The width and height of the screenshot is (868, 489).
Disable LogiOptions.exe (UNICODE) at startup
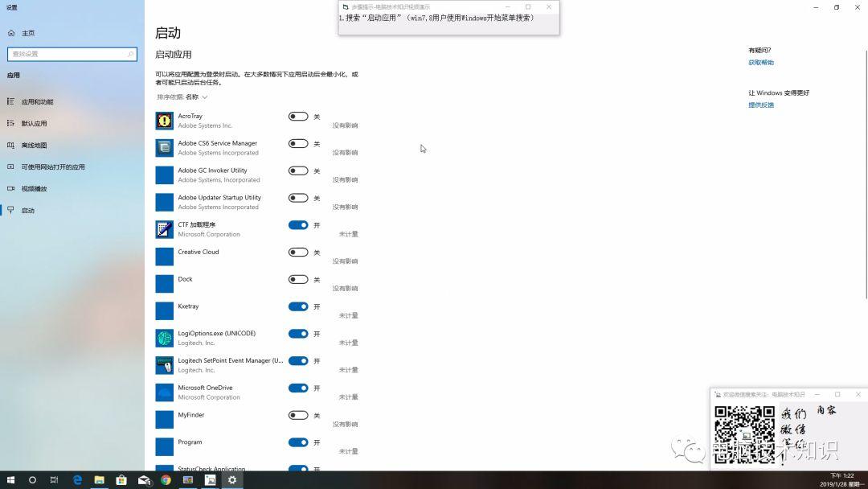[298, 334]
